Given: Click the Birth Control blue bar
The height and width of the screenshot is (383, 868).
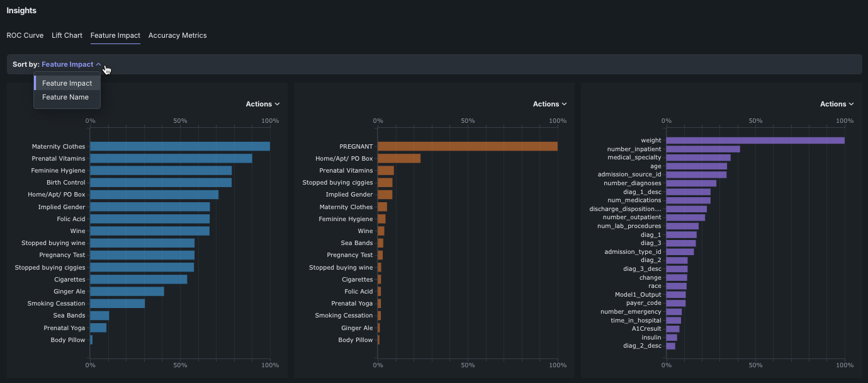Looking at the screenshot, I should click(161, 183).
